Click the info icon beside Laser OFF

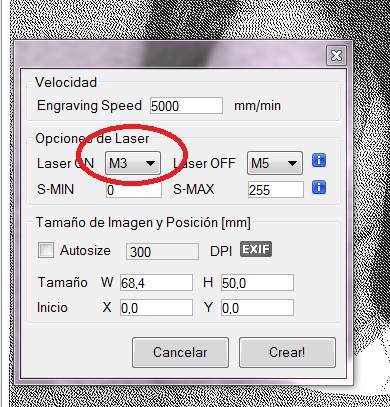(319, 160)
